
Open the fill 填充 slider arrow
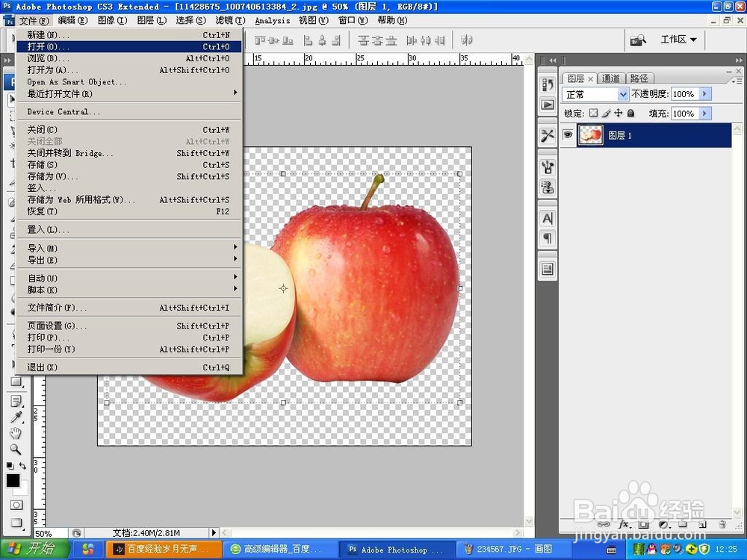tap(705, 113)
